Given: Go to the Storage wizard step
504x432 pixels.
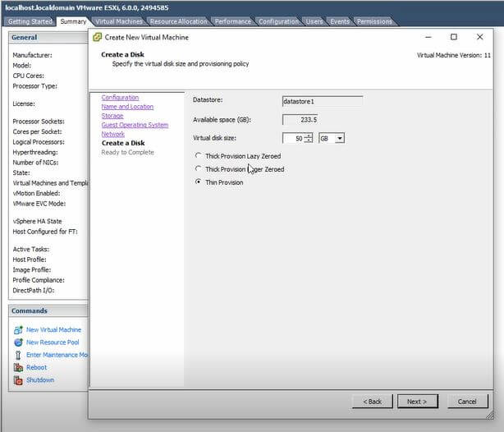Looking at the screenshot, I should (x=112, y=116).
